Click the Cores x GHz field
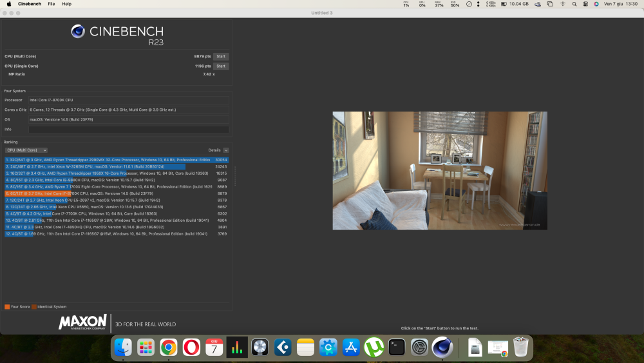Viewport: 644px width, 363px height. (x=129, y=110)
